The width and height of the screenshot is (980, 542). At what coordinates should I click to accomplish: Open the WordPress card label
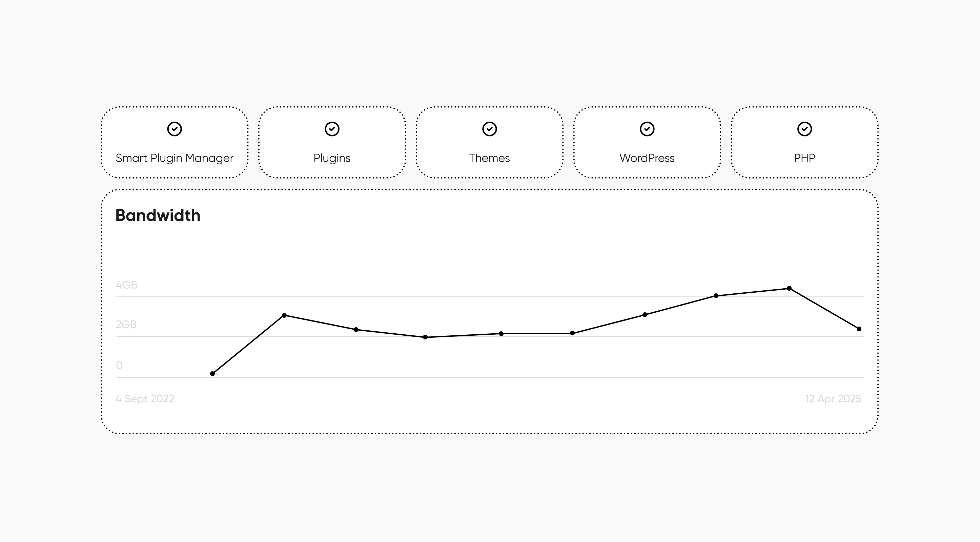click(647, 158)
